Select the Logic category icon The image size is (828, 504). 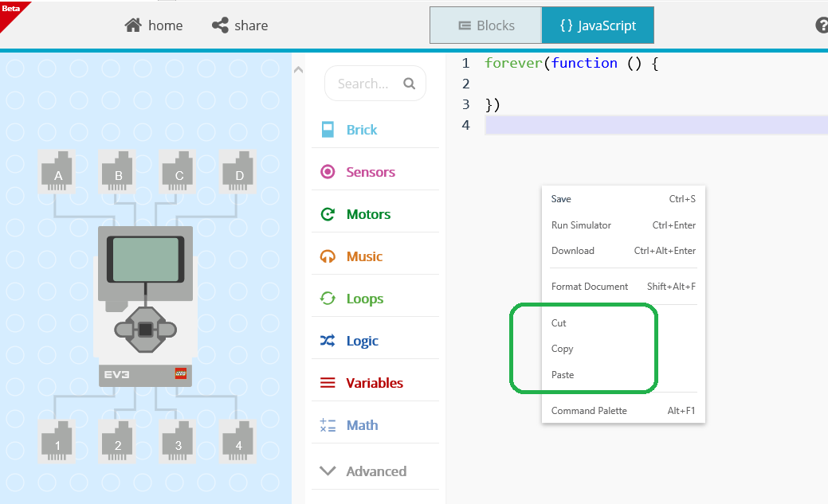(327, 340)
